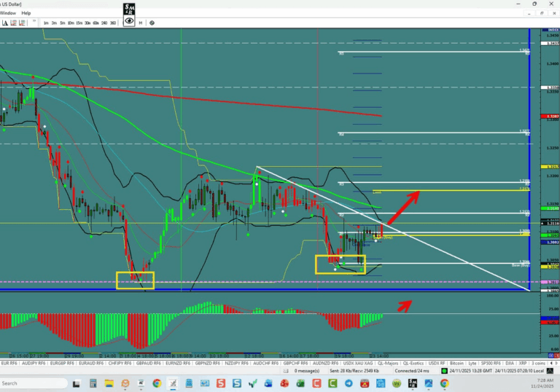Switch chart to 1m timeframe
Image resolution: width=560 pixels, height=392 pixels.
[x=46, y=23]
